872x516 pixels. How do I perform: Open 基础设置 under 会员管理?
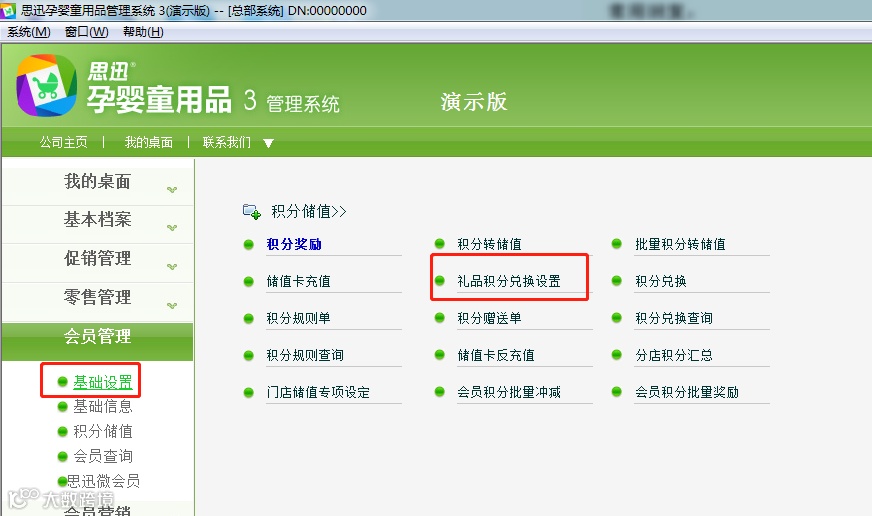point(103,382)
